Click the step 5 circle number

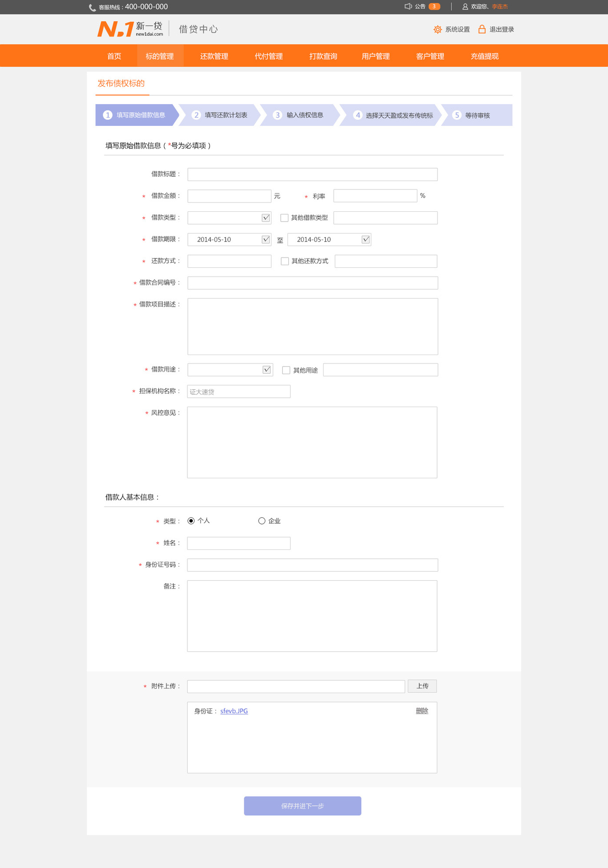click(457, 115)
